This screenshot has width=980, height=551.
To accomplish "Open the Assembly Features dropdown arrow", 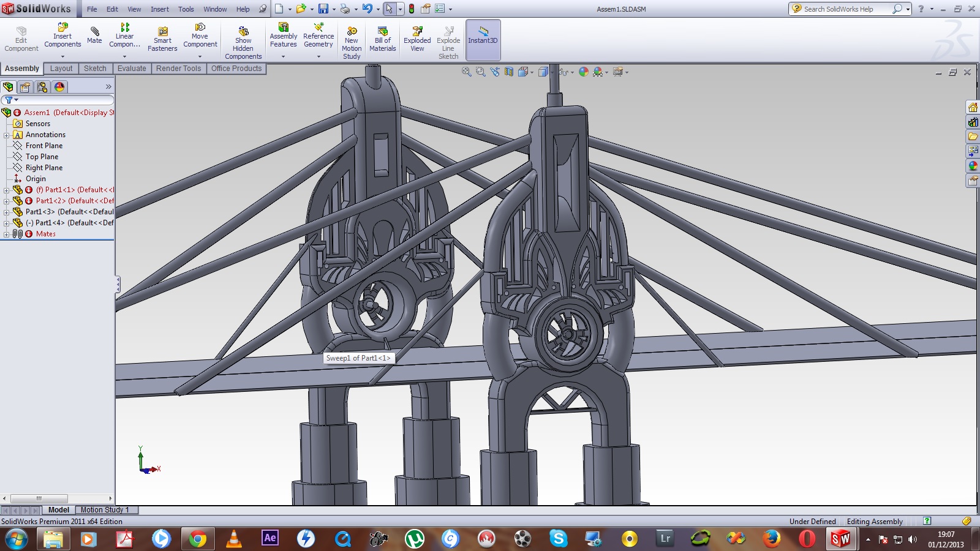I will pyautogui.click(x=283, y=56).
